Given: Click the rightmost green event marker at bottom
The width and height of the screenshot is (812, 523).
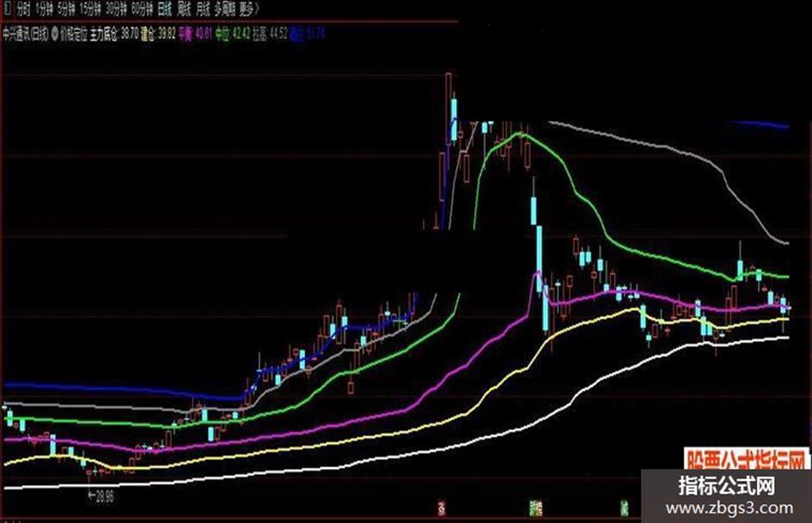Looking at the screenshot, I should point(625,508).
